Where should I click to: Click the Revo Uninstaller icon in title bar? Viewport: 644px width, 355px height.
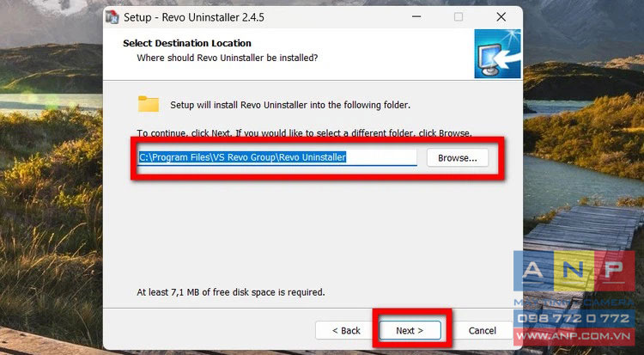click(x=112, y=17)
